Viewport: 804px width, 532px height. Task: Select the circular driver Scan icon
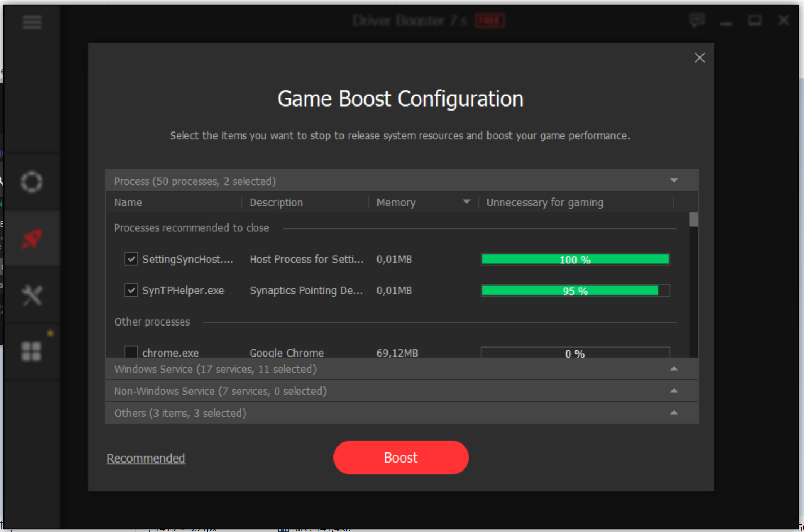(x=32, y=182)
